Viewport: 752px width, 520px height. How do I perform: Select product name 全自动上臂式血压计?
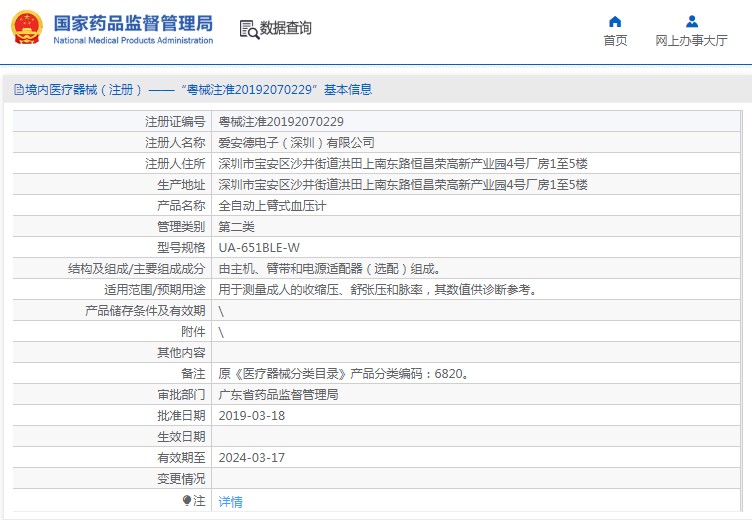point(272,206)
